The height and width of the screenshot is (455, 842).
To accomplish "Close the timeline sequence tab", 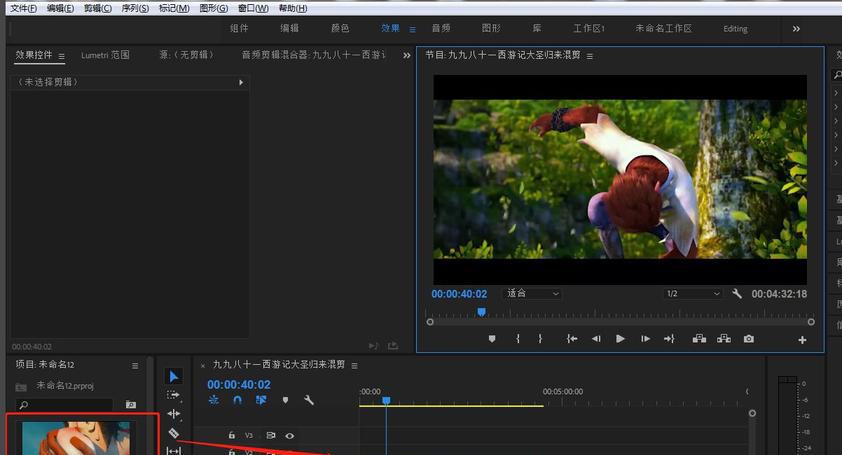I will (202, 366).
